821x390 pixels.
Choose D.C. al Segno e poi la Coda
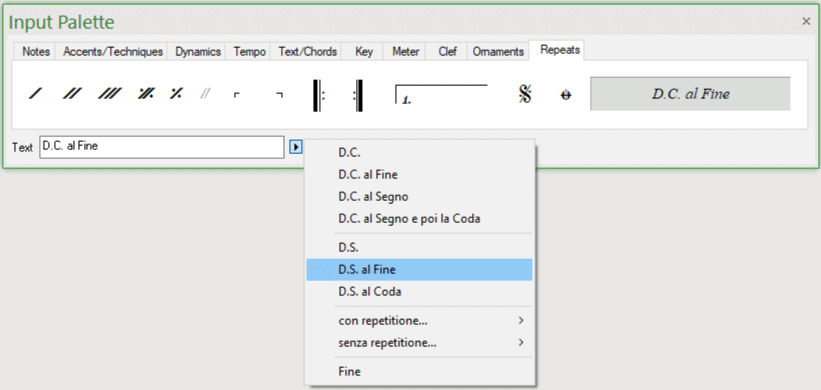pyautogui.click(x=419, y=219)
